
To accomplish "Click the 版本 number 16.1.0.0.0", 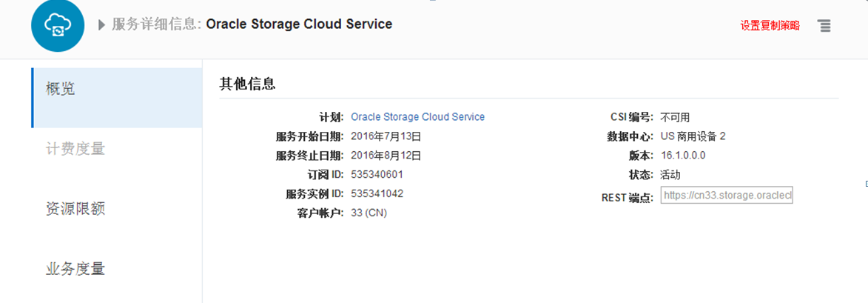I will pyautogui.click(x=683, y=156).
